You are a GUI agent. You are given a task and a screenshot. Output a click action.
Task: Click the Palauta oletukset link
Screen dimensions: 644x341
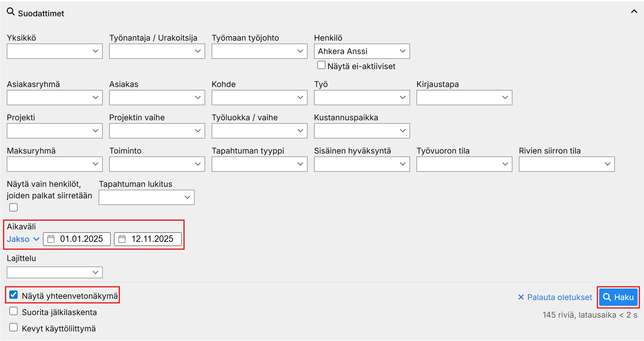coord(559,297)
